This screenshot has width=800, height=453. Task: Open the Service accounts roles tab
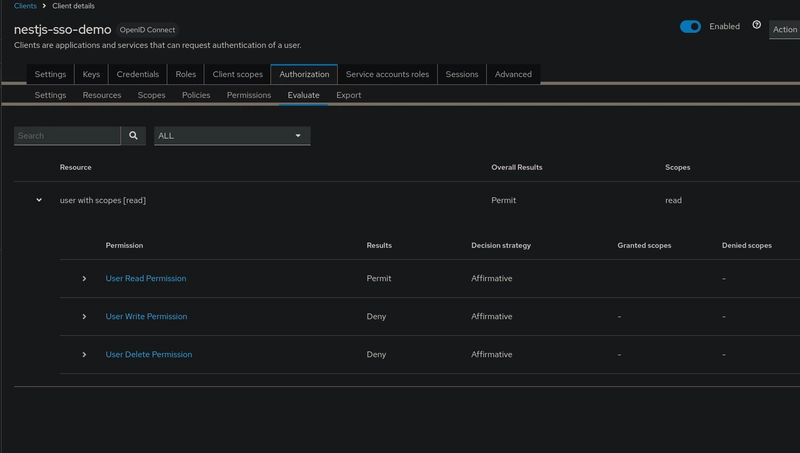coord(387,74)
